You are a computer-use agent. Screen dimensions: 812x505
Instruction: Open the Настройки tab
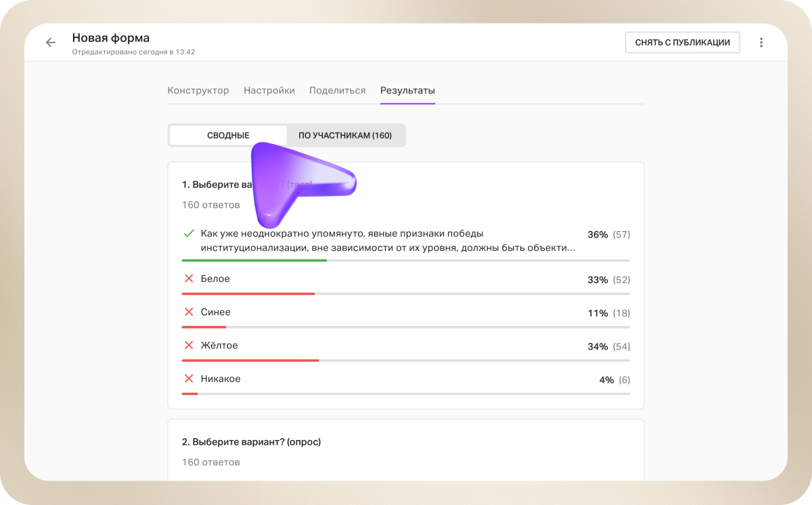(269, 91)
